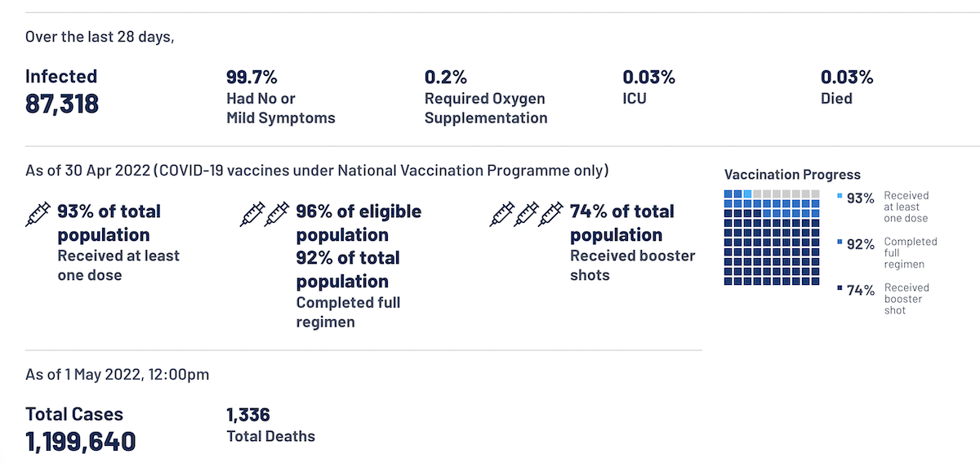Click the double syringe icon for full regimen
The width and height of the screenshot is (980, 463).
click(265, 215)
